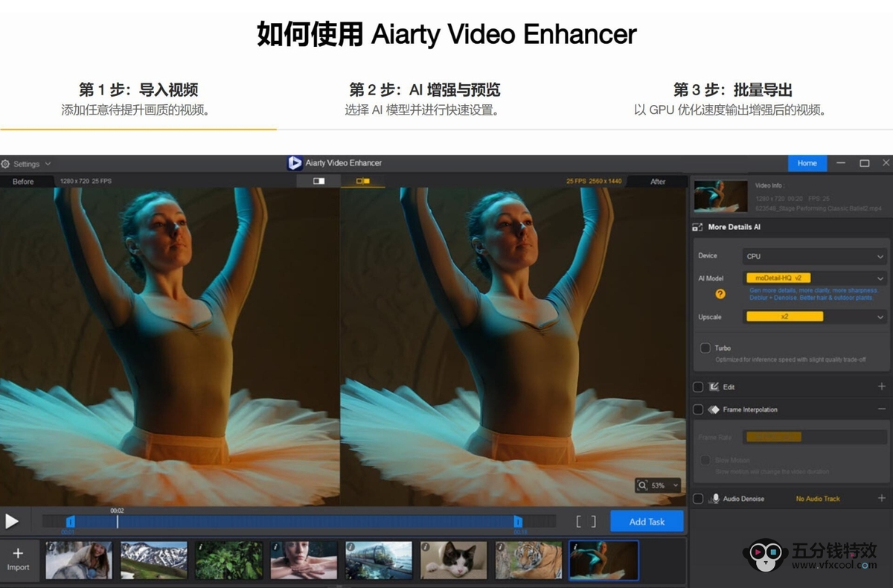Click the right trim bracket icon
893x588 pixels.
click(x=593, y=522)
